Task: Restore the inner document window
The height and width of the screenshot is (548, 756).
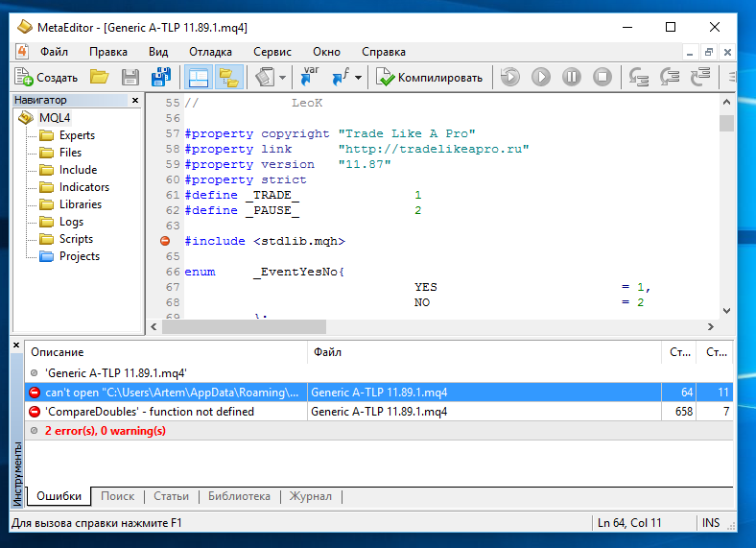Action: click(709, 52)
